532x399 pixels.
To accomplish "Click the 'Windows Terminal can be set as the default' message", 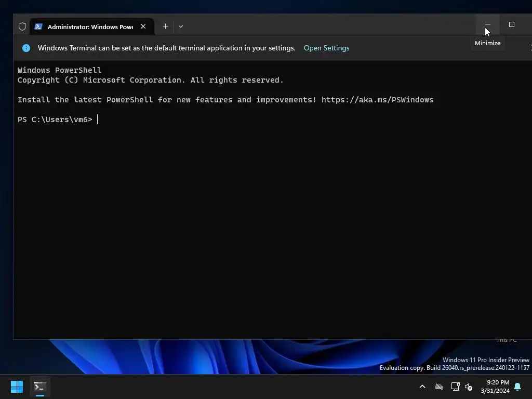I will point(167,48).
